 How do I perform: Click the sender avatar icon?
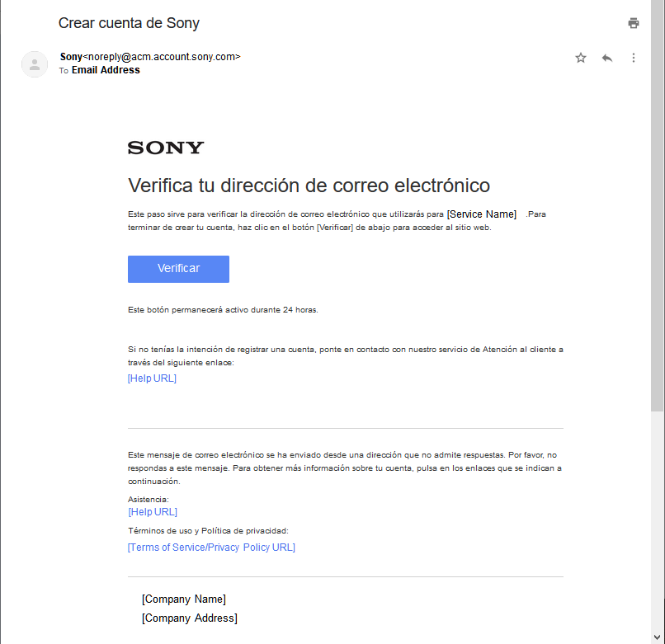(34, 63)
